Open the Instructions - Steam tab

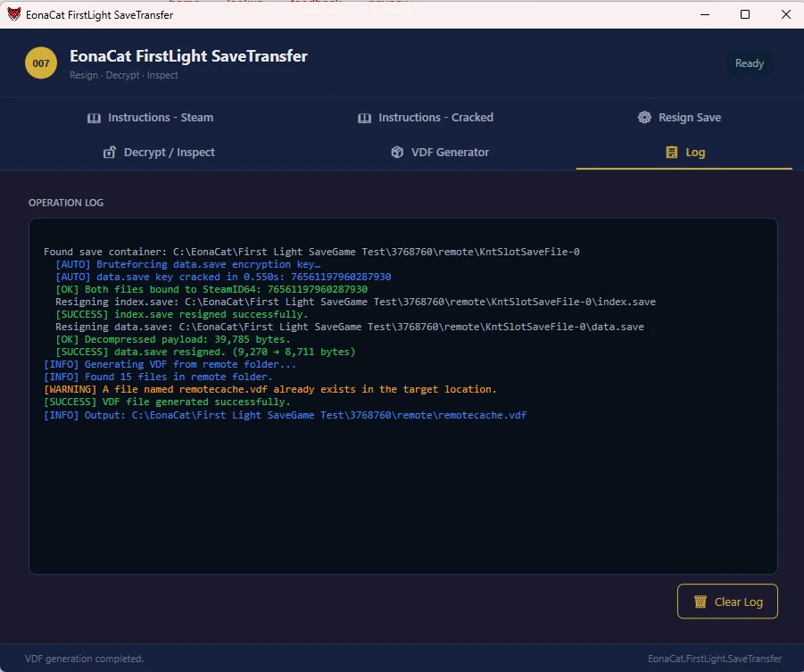(x=150, y=118)
